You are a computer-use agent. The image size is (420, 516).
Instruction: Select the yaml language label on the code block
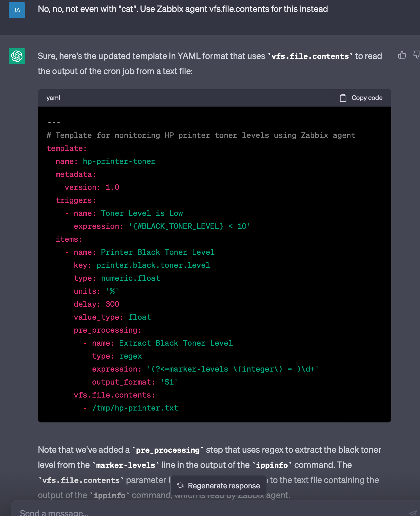coord(53,98)
